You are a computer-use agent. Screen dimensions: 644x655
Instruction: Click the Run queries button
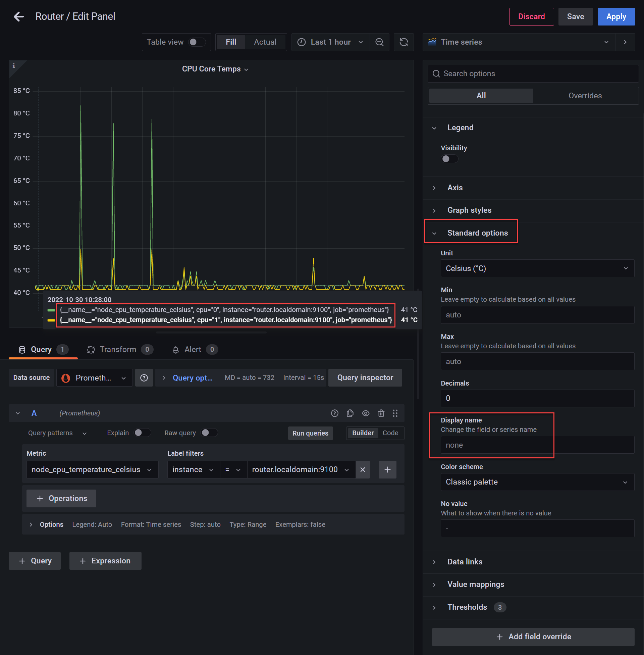(x=310, y=433)
